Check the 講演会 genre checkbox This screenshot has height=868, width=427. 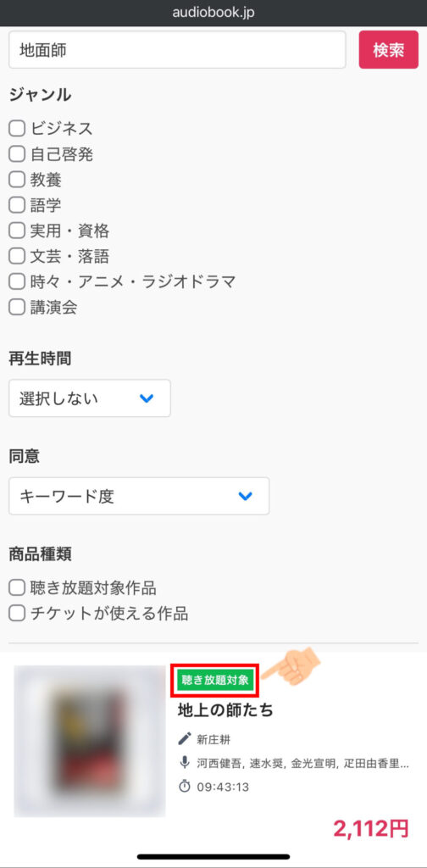pos(17,307)
